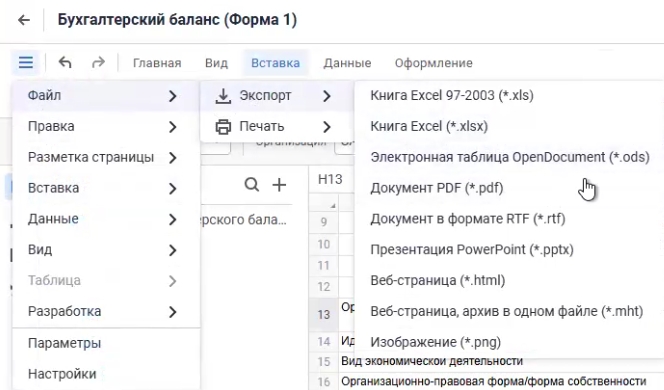Export as Изображение (*.png)

tap(509, 342)
